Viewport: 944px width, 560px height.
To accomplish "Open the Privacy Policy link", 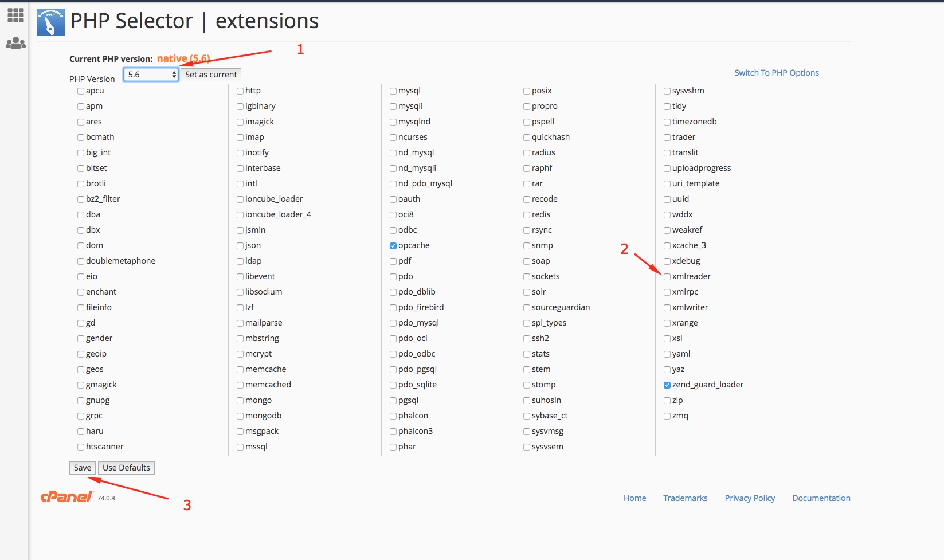I will tap(750, 498).
